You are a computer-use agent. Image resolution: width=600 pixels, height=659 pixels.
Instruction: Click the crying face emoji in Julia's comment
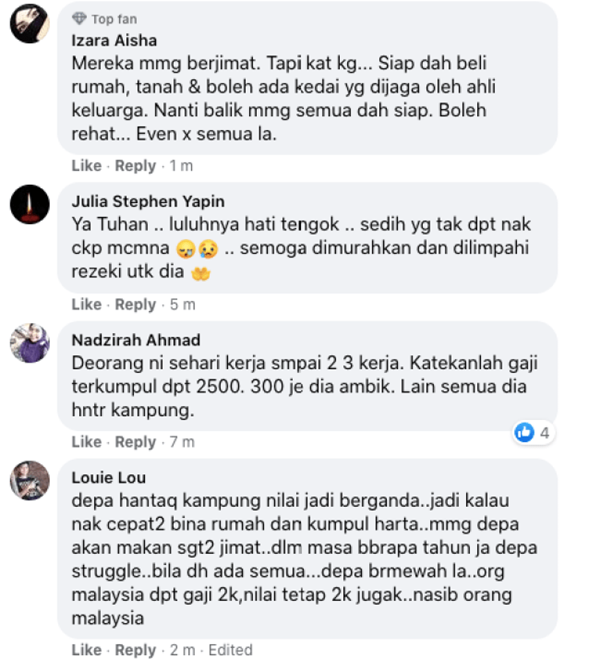pos(208,249)
